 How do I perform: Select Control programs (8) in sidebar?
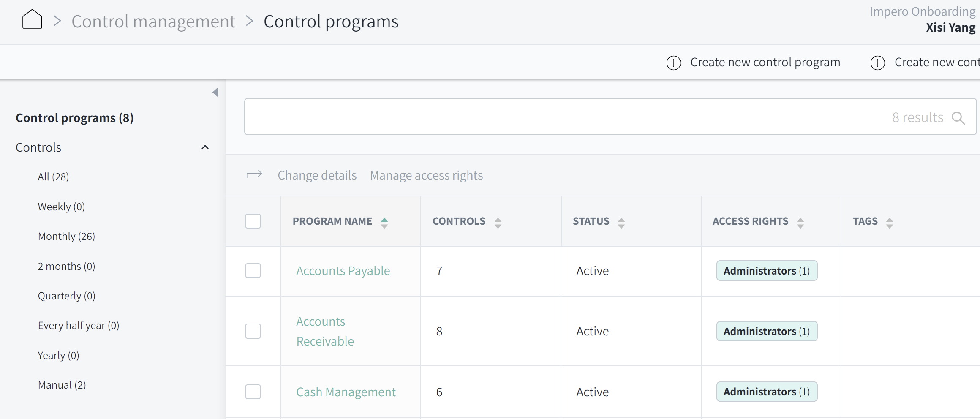pos(75,117)
